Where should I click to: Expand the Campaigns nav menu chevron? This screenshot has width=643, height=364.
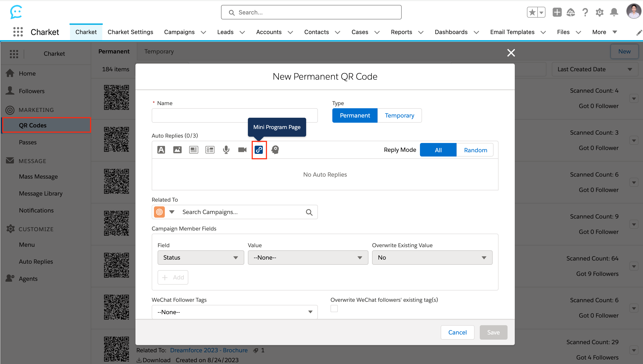tap(203, 32)
